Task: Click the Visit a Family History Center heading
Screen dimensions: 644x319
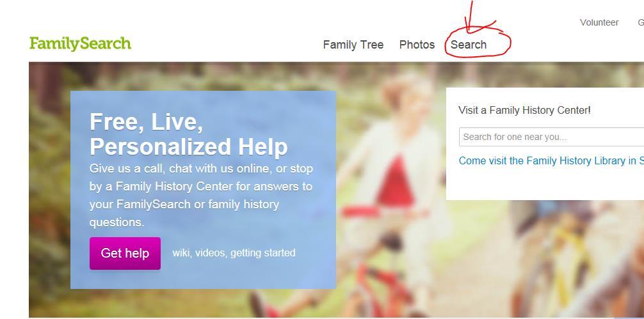Action: 524,111
